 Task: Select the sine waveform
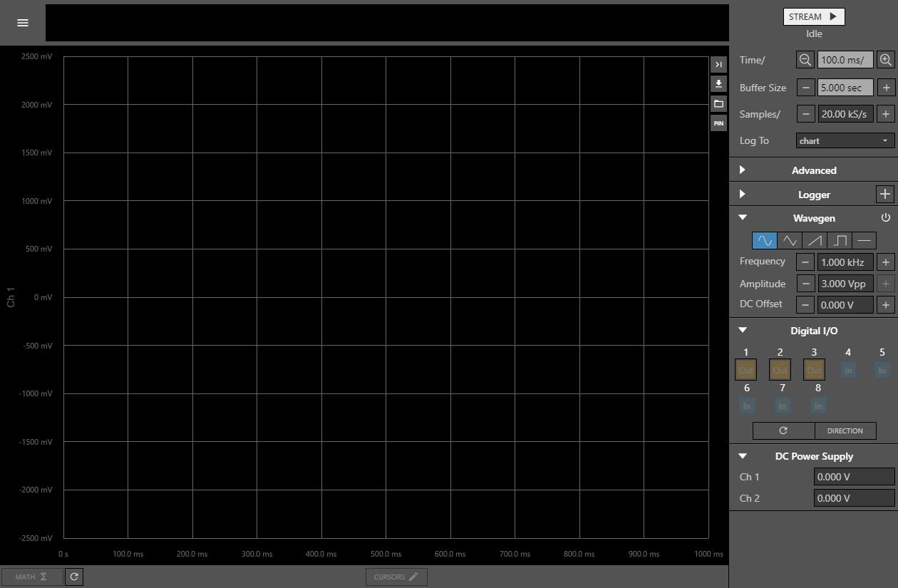(x=765, y=240)
